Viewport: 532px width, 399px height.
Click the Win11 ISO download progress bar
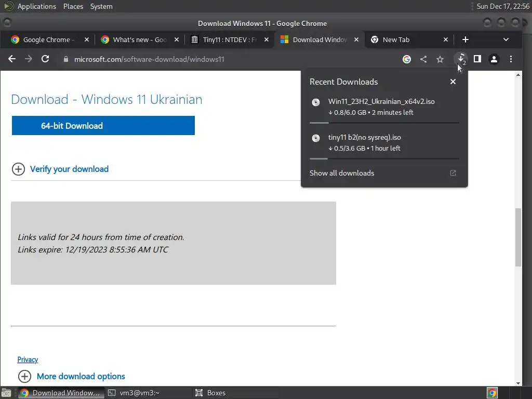pos(384,123)
